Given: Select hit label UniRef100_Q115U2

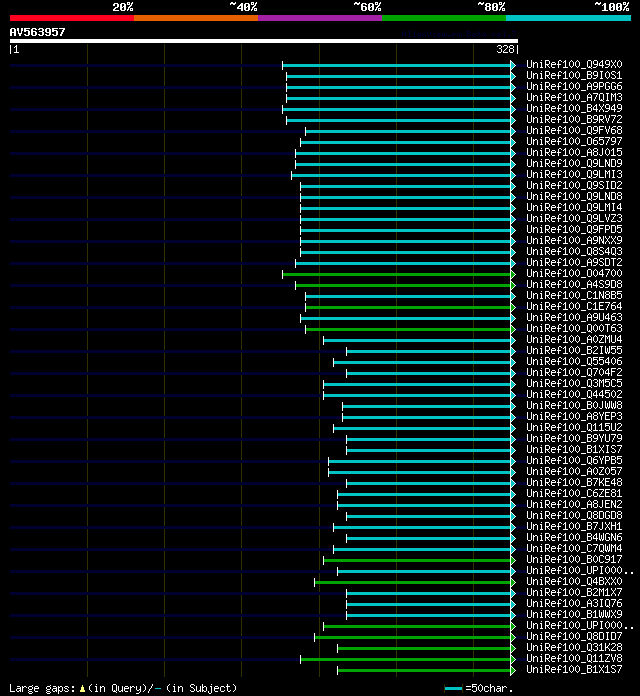Looking at the screenshot, I should 574,427.
